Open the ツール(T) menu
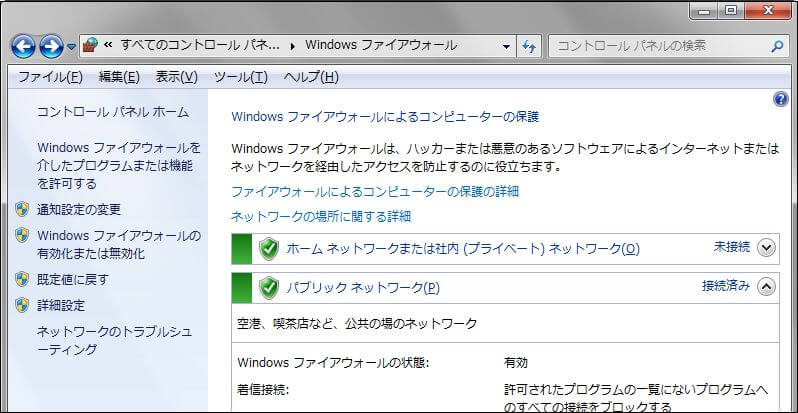This screenshot has width=798, height=413. (x=241, y=77)
